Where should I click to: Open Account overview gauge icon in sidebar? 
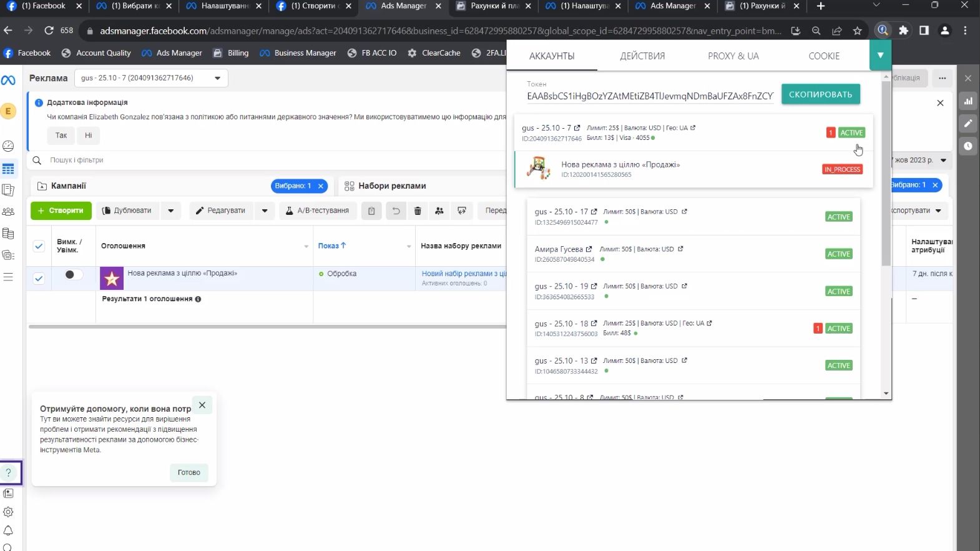tap(8, 146)
